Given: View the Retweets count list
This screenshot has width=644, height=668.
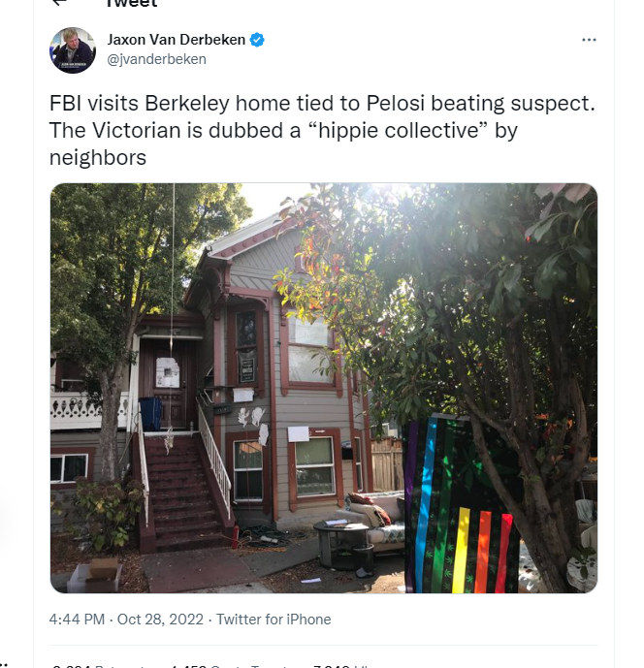Looking at the screenshot, I should tap(102, 666).
